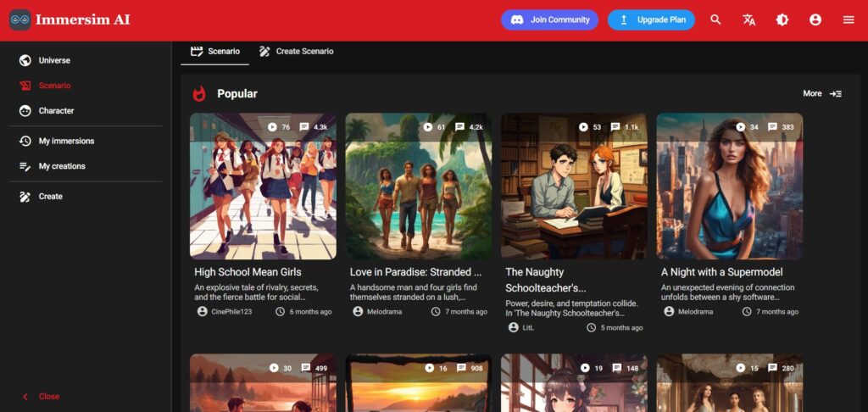Screen dimensions: 868x412
Task: Click the search magnifier icon
Action: coord(716,19)
